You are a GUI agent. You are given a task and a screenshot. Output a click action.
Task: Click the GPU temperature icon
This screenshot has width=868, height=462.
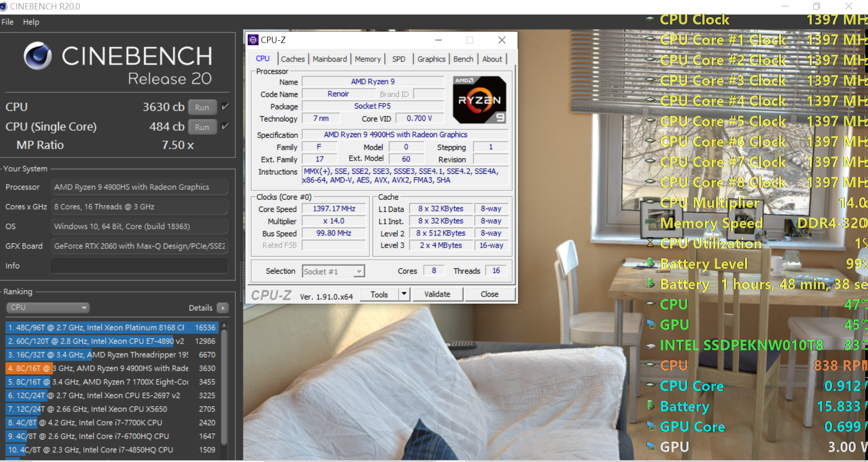(x=650, y=324)
